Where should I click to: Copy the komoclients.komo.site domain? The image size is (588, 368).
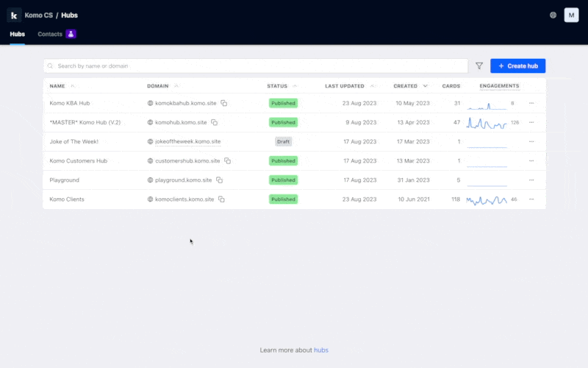[221, 199]
